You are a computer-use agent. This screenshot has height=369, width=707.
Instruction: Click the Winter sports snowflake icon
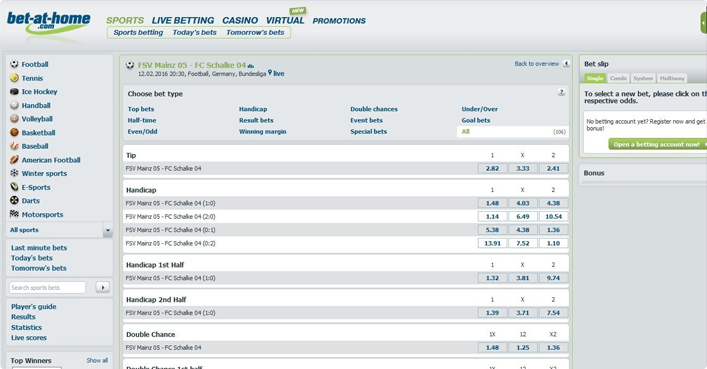(x=14, y=173)
